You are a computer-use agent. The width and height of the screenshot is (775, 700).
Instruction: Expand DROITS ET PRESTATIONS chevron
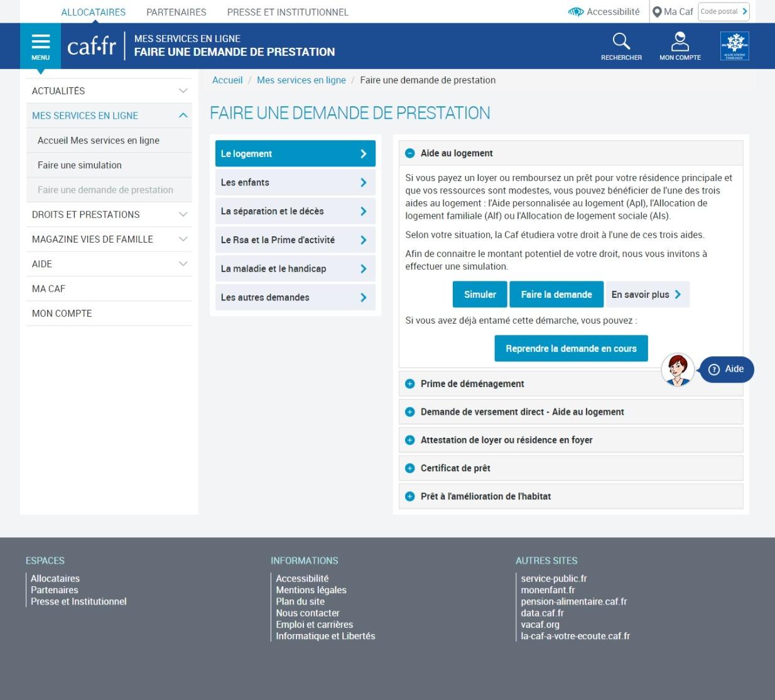click(183, 214)
